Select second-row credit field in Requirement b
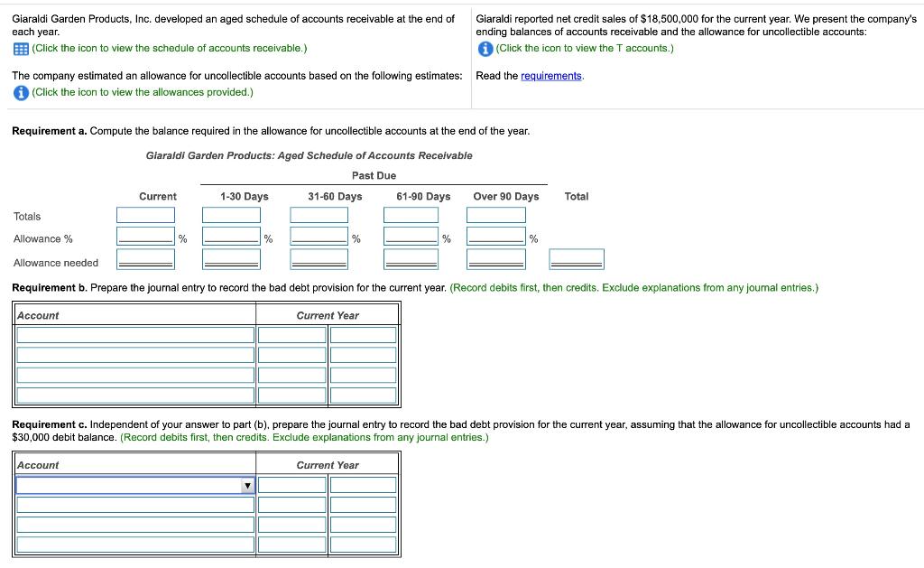Screen dimensions: 924x568 tap(363, 355)
